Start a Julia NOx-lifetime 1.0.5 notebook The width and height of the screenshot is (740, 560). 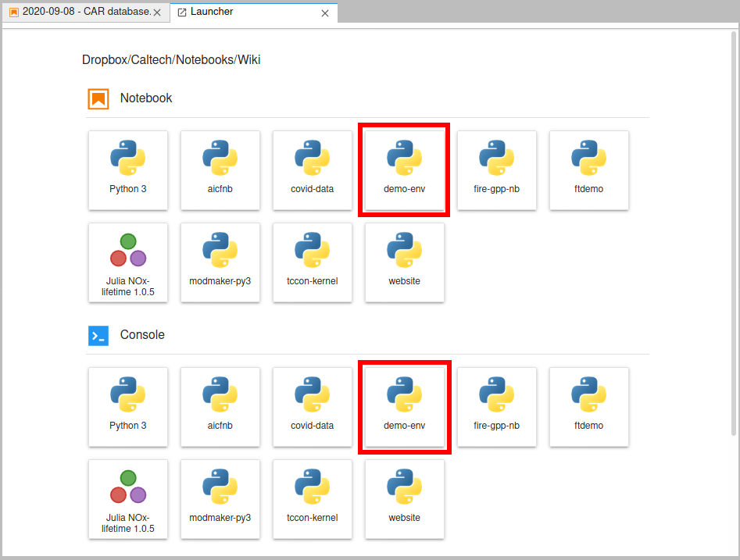[128, 262]
